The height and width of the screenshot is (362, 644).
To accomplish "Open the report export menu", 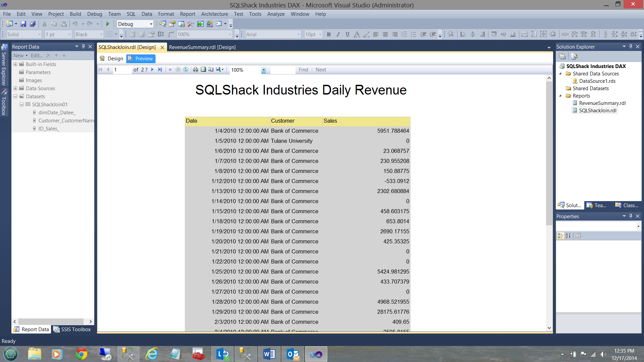I will click(x=220, y=70).
